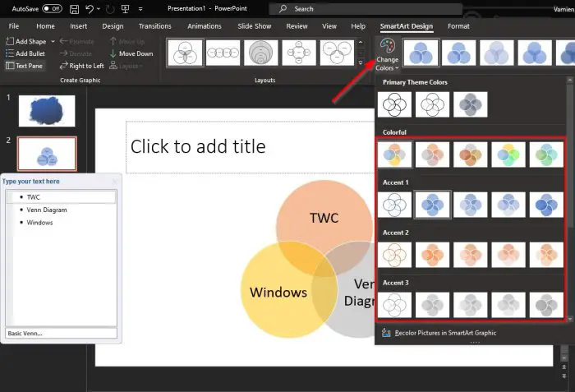Screen dimensions: 575x392
Task: Open the View tab
Action: [x=329, y=26]
